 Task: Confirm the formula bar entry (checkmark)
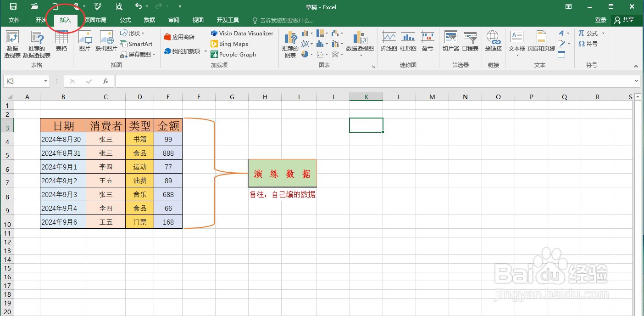(89, 81)
